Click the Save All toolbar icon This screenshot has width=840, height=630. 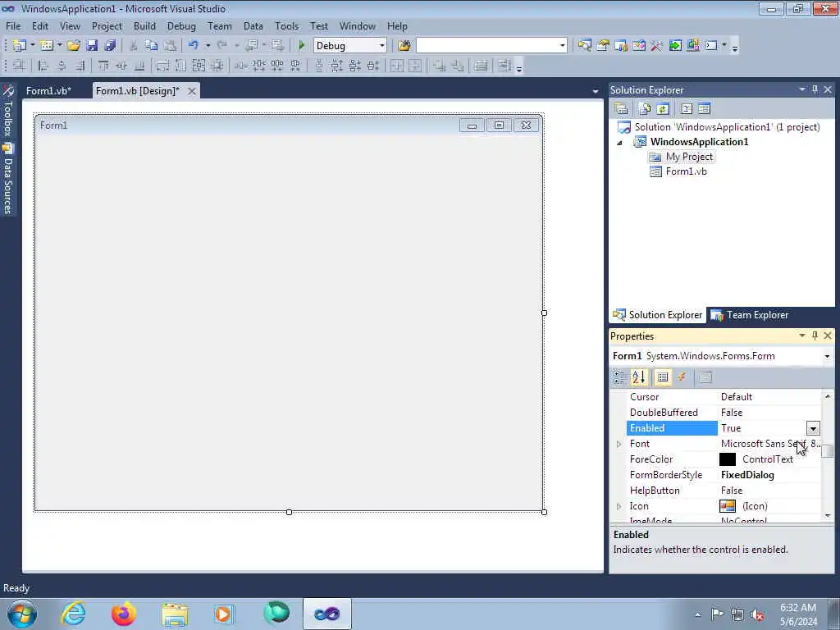[x=111, y=46]
